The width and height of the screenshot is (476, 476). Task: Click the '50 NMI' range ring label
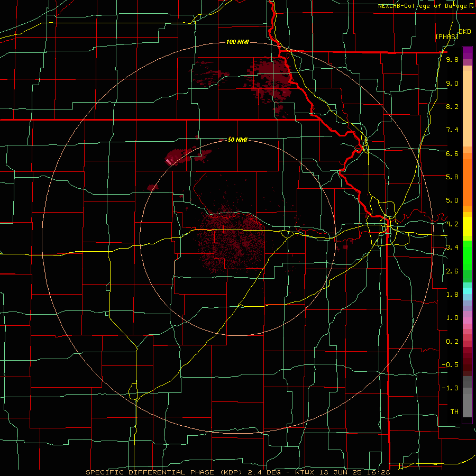[x=237, y=140]
